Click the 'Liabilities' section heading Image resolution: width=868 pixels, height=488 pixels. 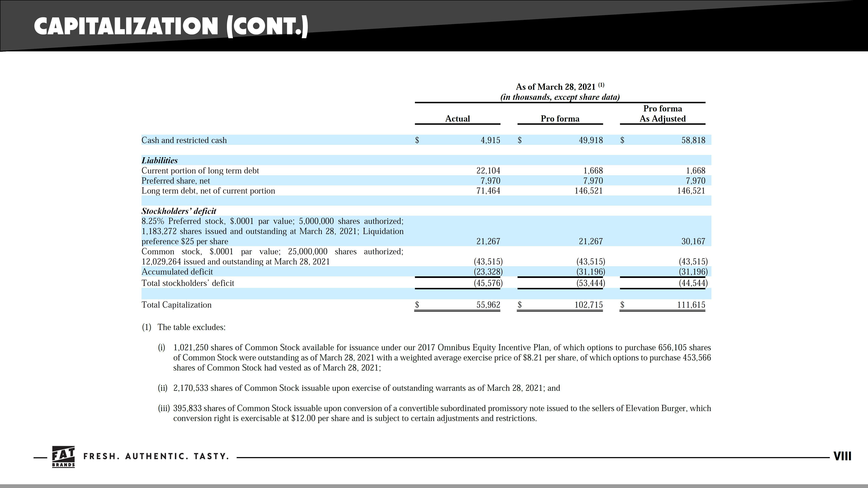point(159,160)
